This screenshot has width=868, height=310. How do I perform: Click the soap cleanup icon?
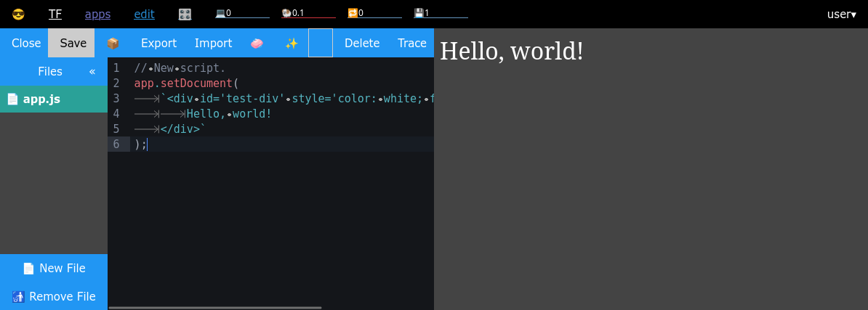tap(257, 43)
